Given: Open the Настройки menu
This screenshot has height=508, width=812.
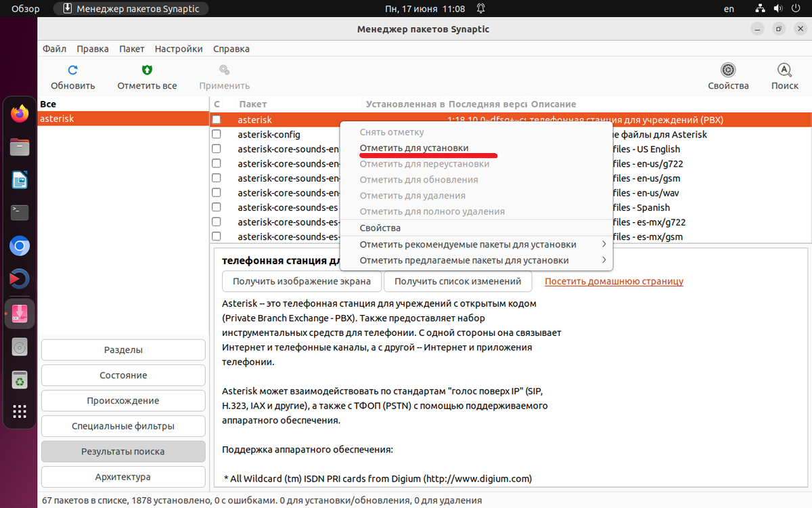Looking at the screenshot, I should 179,49.
